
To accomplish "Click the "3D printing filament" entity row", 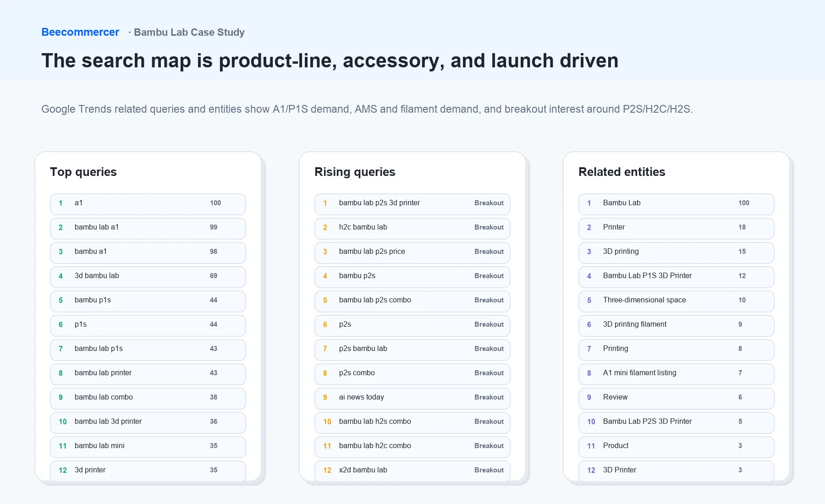I will click(676, 325).
